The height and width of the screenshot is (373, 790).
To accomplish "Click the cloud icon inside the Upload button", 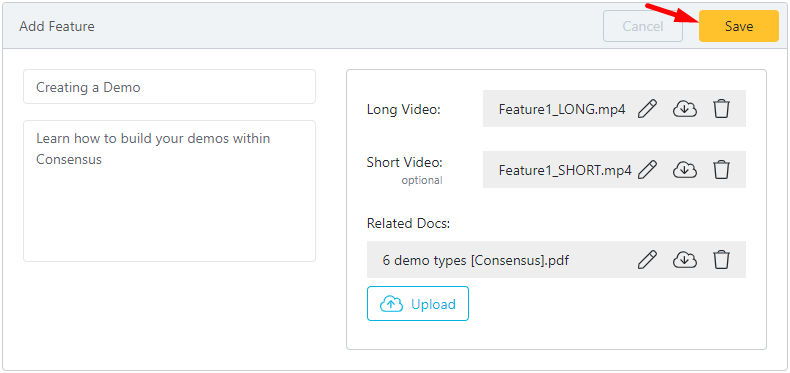I will (391, 303).
